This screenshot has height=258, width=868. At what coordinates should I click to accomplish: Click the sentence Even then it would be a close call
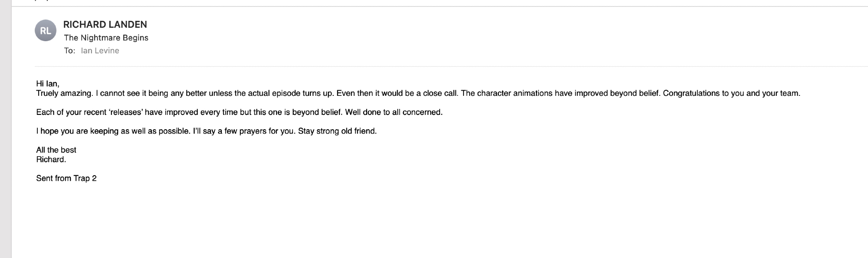(397, 93)
